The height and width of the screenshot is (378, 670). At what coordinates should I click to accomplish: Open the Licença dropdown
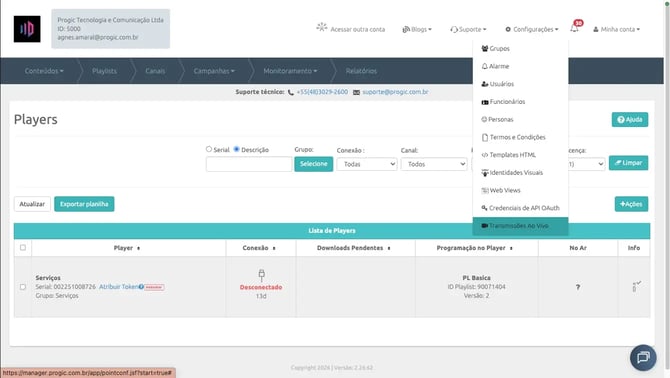(x=587, y=164)
